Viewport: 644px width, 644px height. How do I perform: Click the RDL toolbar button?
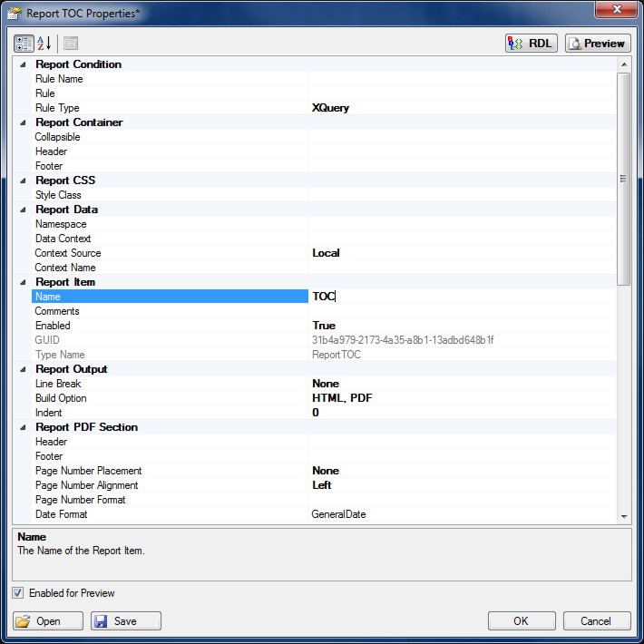(532, 44)
